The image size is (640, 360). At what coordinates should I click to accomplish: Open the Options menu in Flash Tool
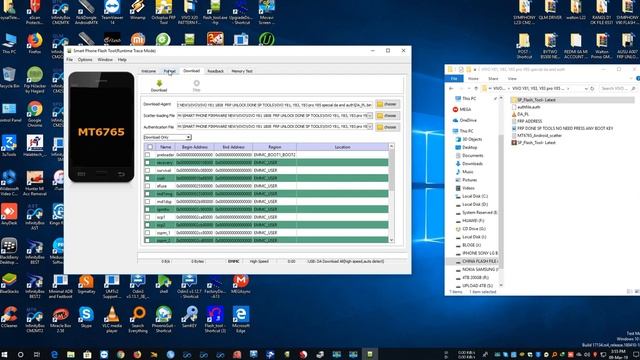(85, 60)
